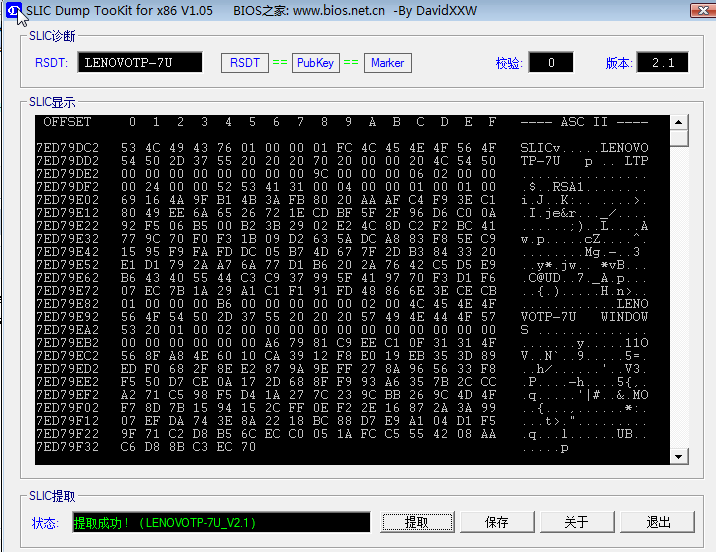The height and width of the screenshot is (552, 716).
Task: Click ASCII text 'SLICv.....LENOVO'
Action: click(584, 148)
